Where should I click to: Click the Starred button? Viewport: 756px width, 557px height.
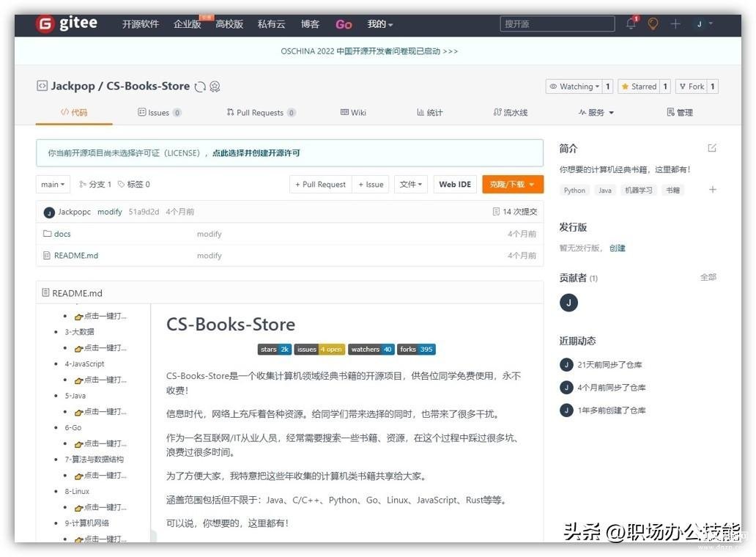[x=639, y=86]
